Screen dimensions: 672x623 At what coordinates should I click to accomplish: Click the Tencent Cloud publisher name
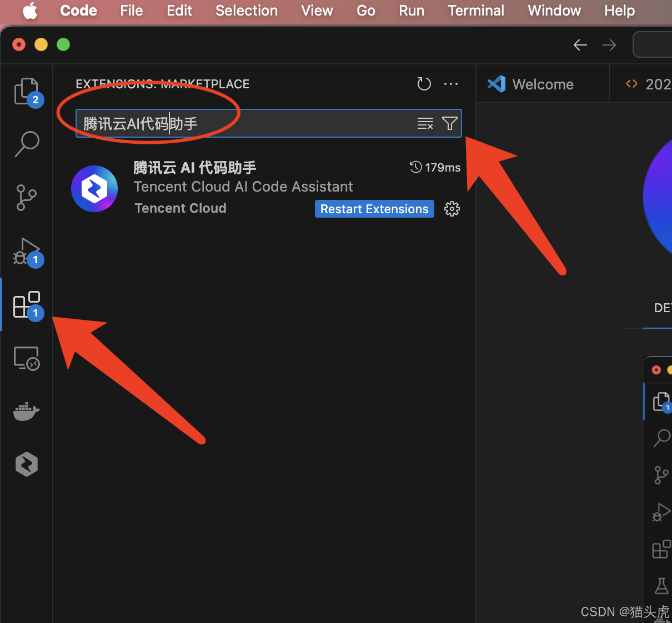[x=180, y=208]
